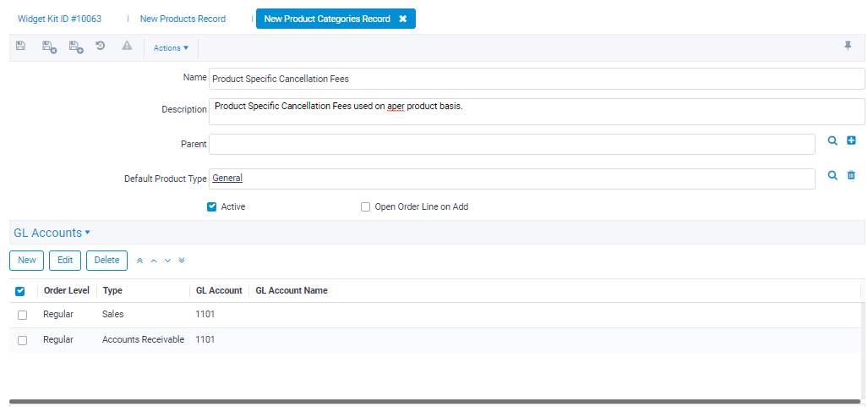Click into the Description text area
868x407 pixels.
coord(537,112)
